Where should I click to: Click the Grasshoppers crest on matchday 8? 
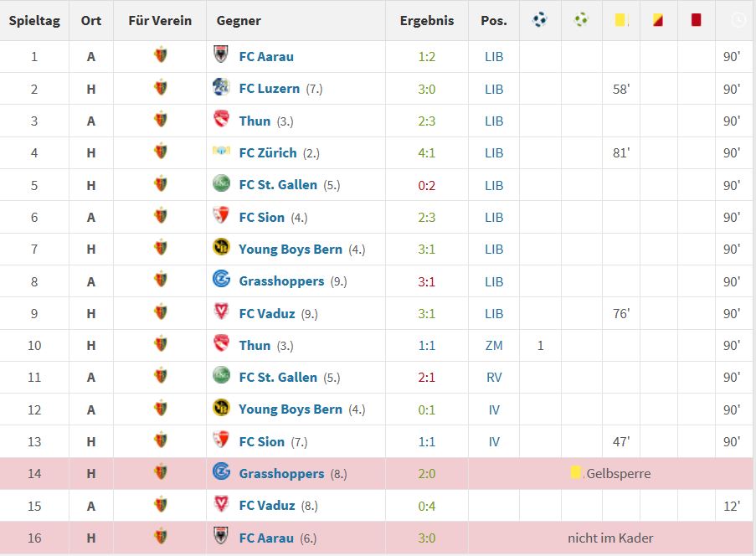(221, 281)
